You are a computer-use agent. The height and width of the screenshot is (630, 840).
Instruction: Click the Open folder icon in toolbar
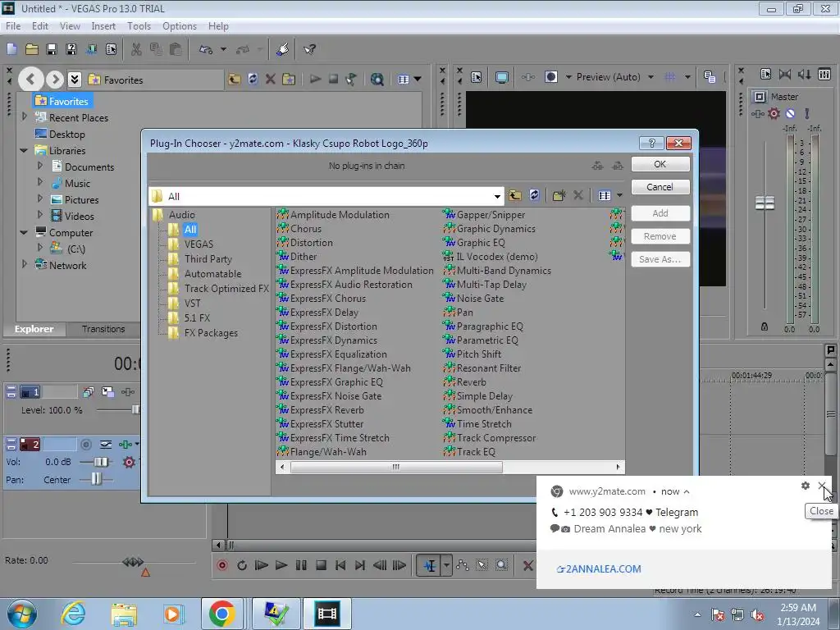(x=32, y=49)
